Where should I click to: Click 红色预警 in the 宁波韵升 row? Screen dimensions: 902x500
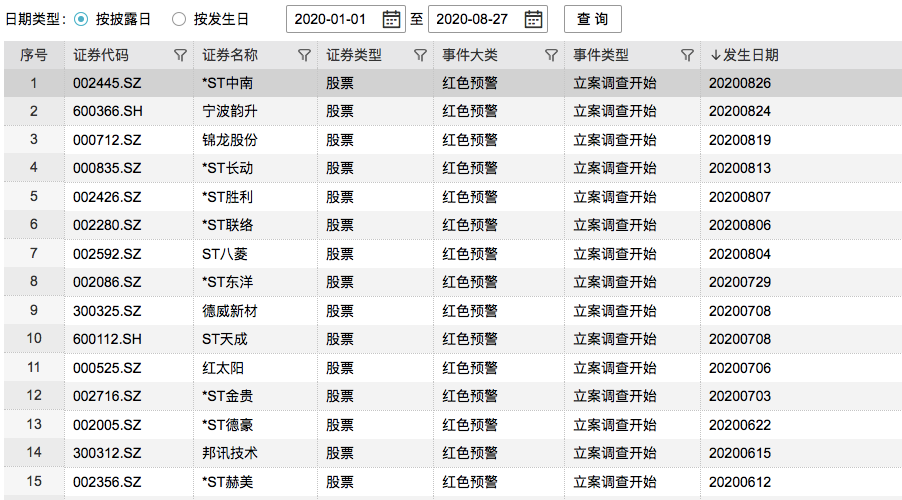pos(469,111)
